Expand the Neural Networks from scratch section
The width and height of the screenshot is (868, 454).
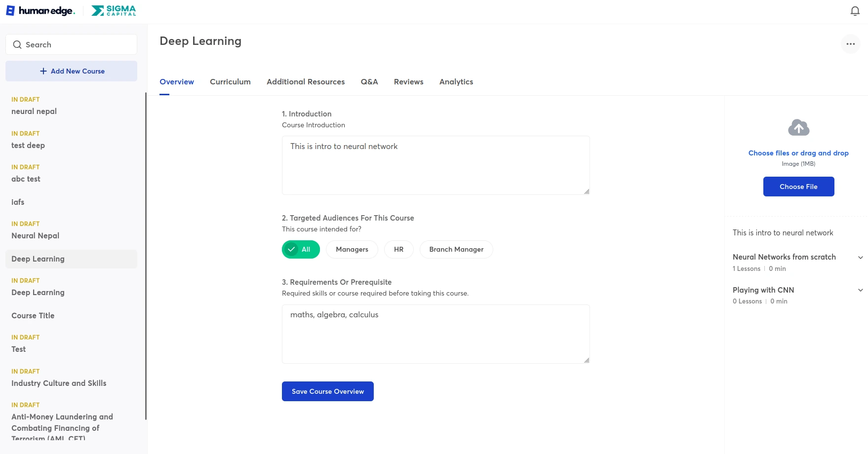(x=860, y=257)
